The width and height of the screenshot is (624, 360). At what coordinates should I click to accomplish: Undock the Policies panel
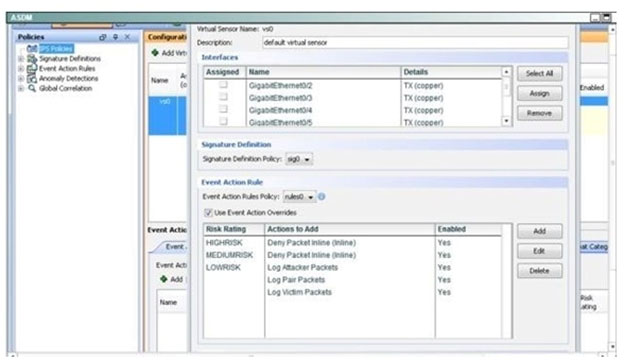pyautogui.click(x=103, y=37)
